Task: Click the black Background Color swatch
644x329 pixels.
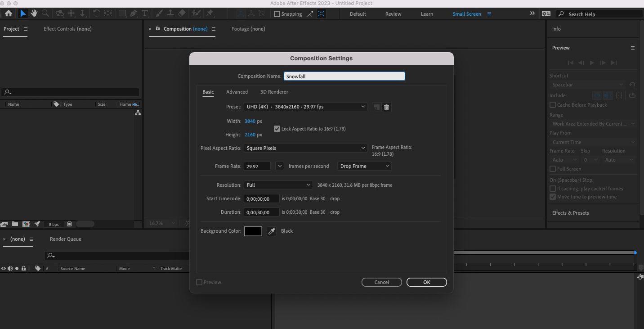Action: tap(253, 231)
